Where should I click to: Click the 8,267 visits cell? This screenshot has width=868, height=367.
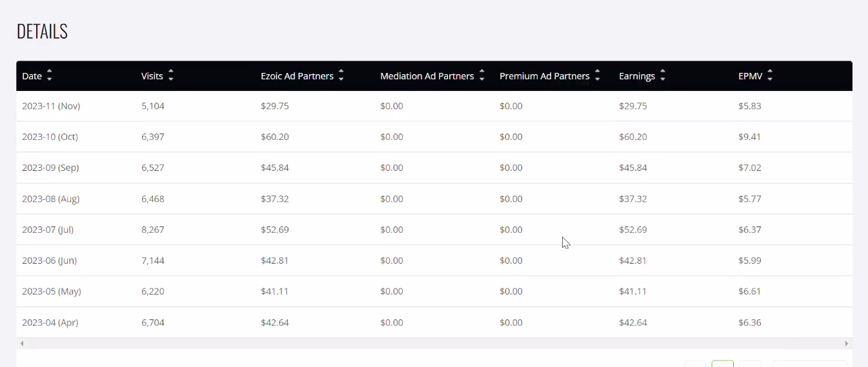click(x=153, y=230)
